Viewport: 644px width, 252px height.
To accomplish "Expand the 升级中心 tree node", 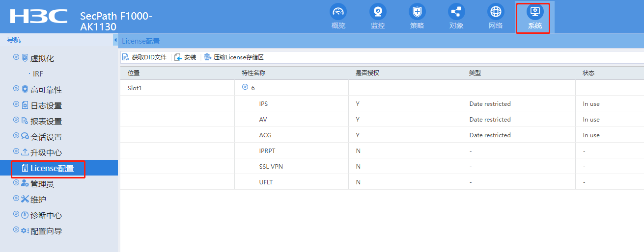I will click(x=16, y=151).
